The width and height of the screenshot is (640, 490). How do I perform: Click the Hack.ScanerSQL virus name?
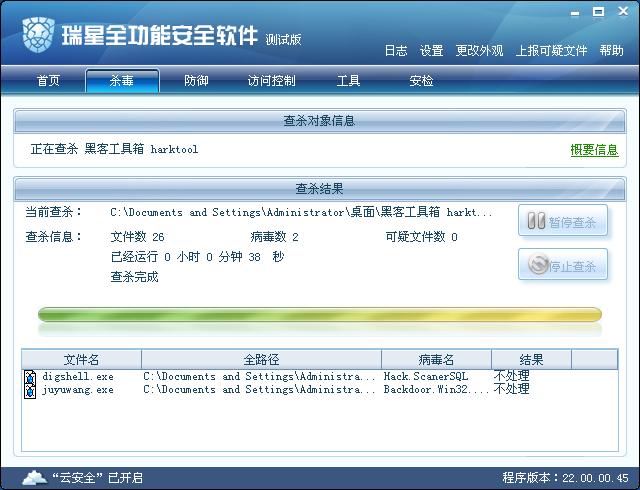coord(426,376)
